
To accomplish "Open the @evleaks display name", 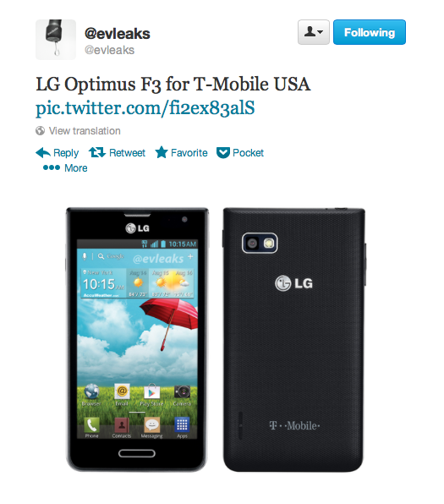I will (x=118, y=34).
